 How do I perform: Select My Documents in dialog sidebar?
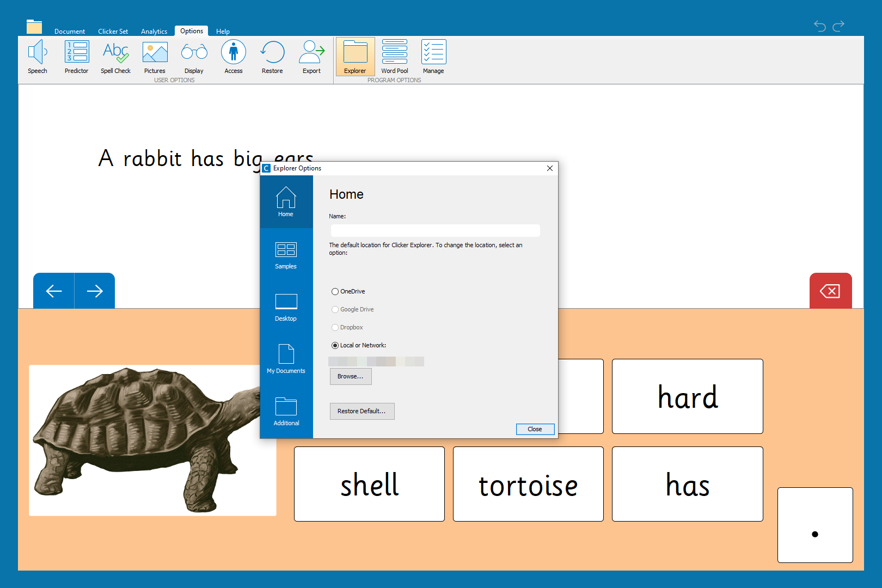tap(286, 359)
